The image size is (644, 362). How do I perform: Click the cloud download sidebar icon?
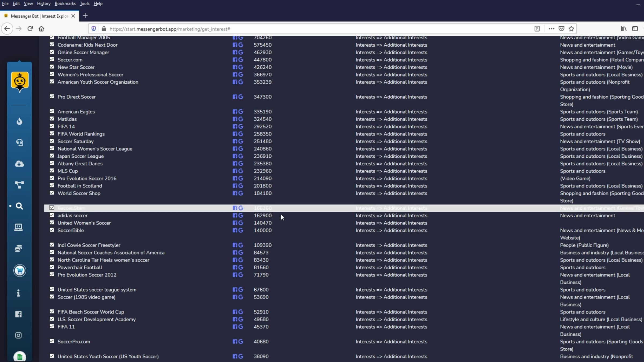coord(19,164)
